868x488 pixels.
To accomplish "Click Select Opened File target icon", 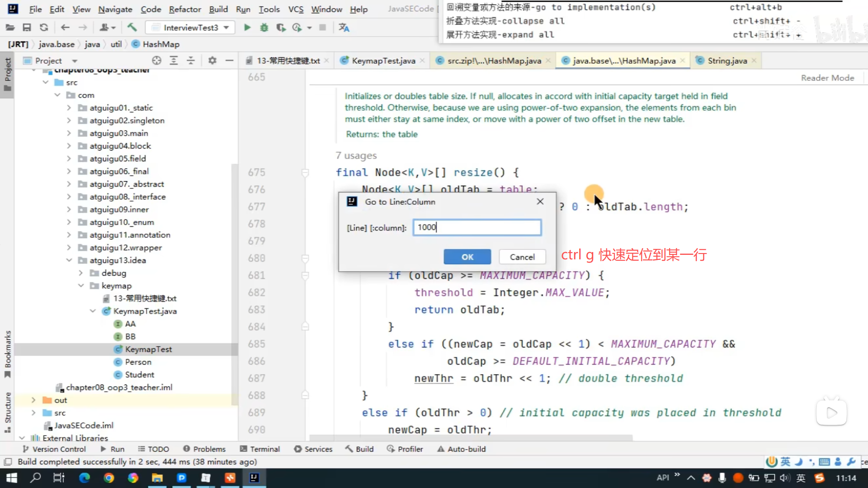I will (x=156, y=61).
